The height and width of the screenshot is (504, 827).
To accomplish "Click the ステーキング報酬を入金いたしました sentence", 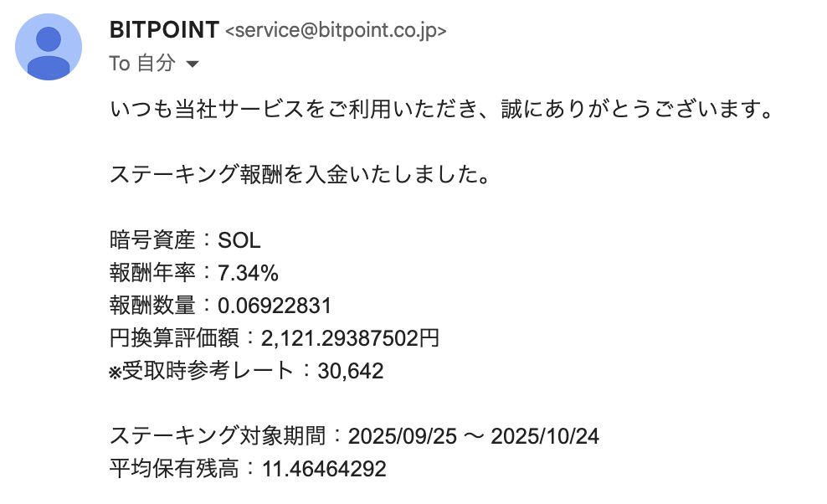I will click(299, 175).
